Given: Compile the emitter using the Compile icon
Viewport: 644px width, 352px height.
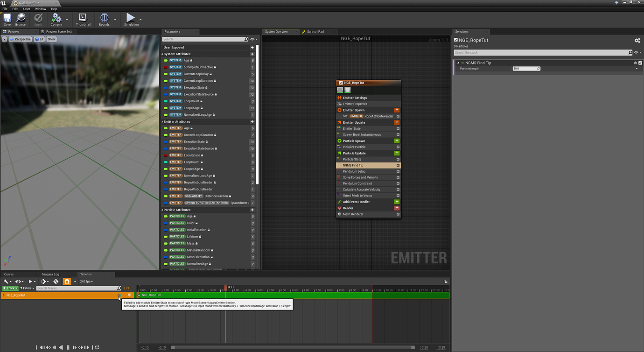Looking at the screenshot, I should click(56, 19).
